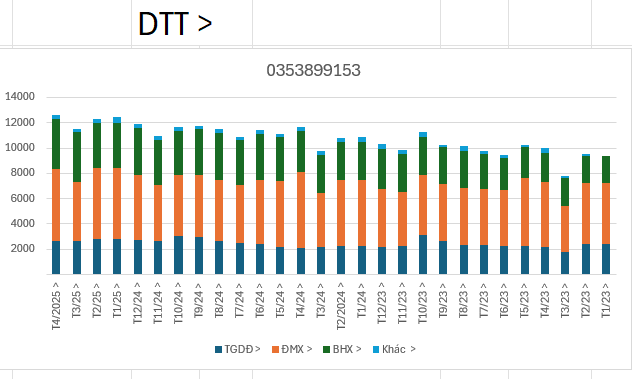
Task: Click the T4/24 axis label
Action: pyautogui.click(x=300, y=300)
